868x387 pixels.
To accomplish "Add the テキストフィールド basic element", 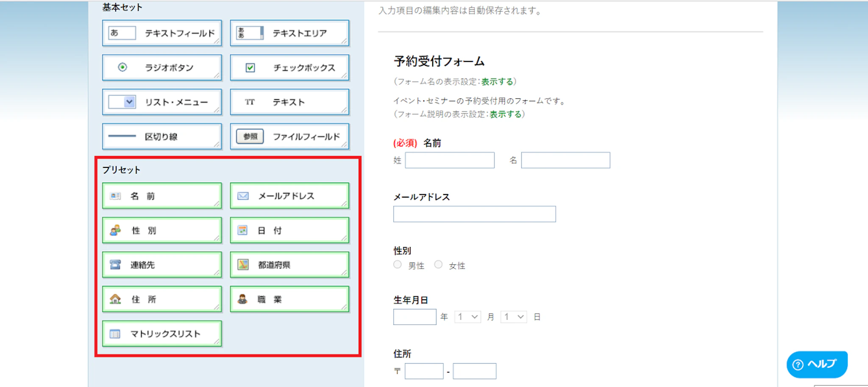I will tap(161, 33).
